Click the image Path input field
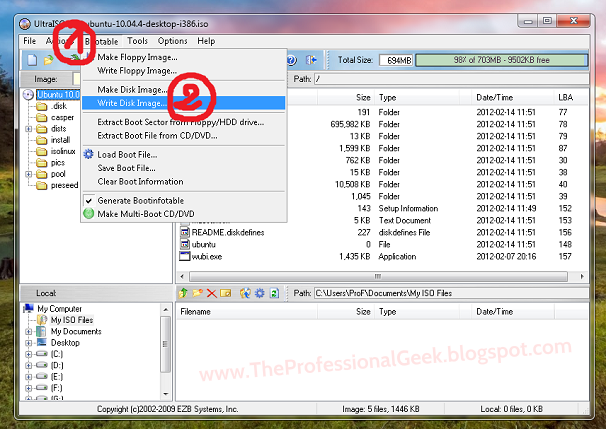Viewport: 606px width, 429px height. tap(451, 79)
